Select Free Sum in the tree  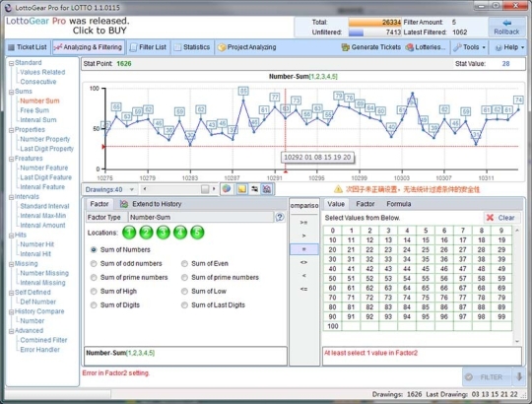coord(34,110)
